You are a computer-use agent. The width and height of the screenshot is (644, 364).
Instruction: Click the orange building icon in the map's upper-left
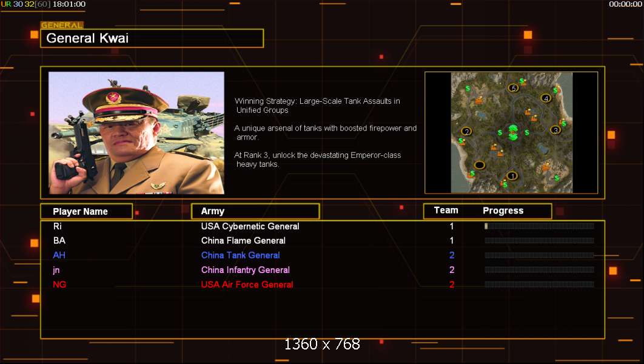pyautogui.click(x=479, y=101)
